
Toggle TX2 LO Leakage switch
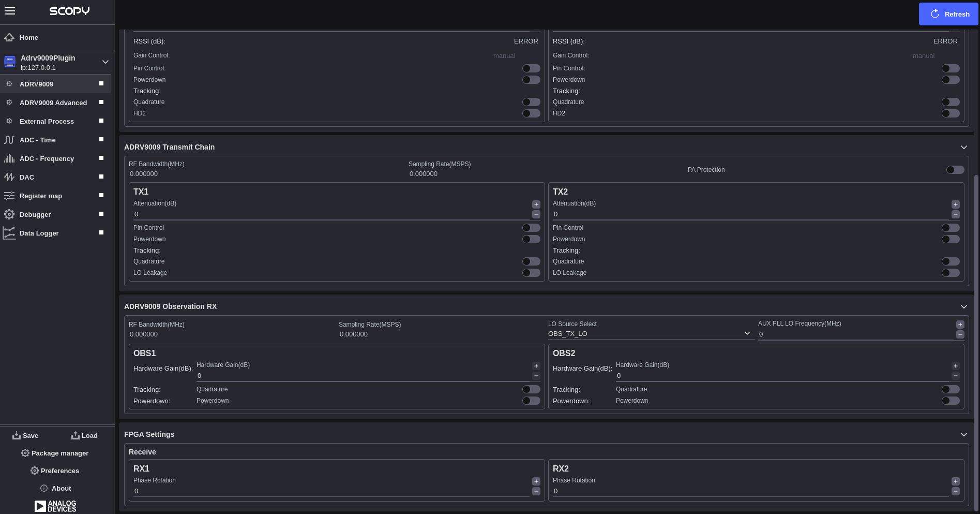point(951,273)
